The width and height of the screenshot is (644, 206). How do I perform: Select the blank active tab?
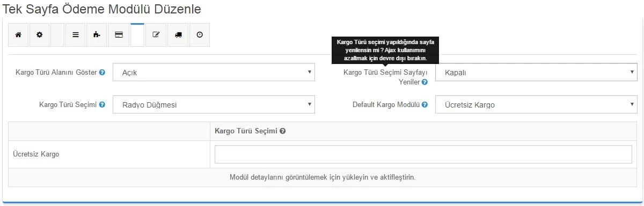click(x=137, y=35)
